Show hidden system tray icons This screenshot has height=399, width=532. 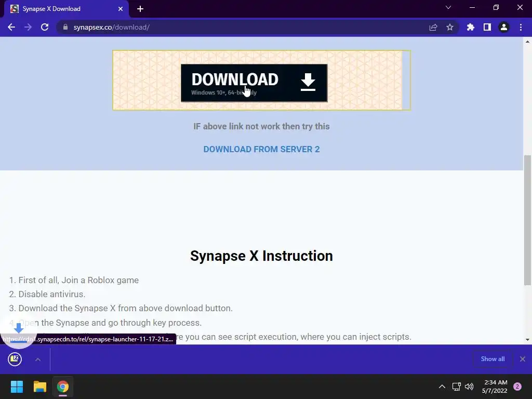pyautogui.click(x=442, y=387)
